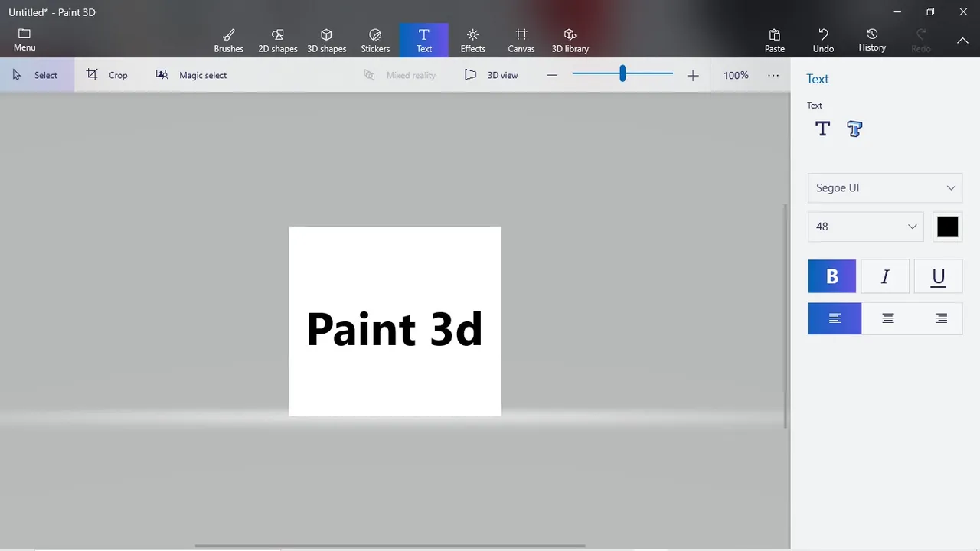This screenshot has height=551, width=980.
Task: Select the 2D text icon
Action: tap(822, 129)
